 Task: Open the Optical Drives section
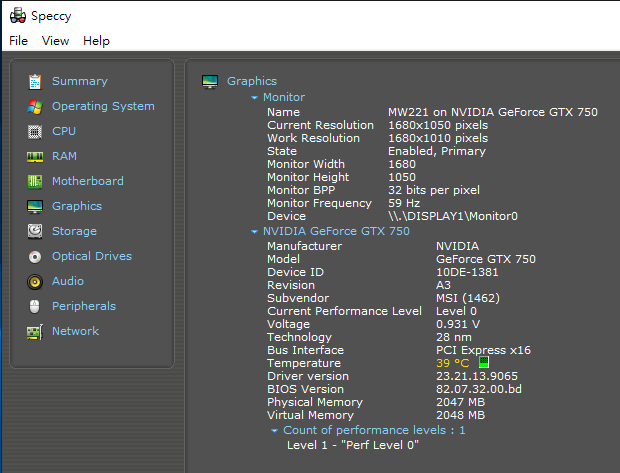pyautogui.click(x=92, y=256)
